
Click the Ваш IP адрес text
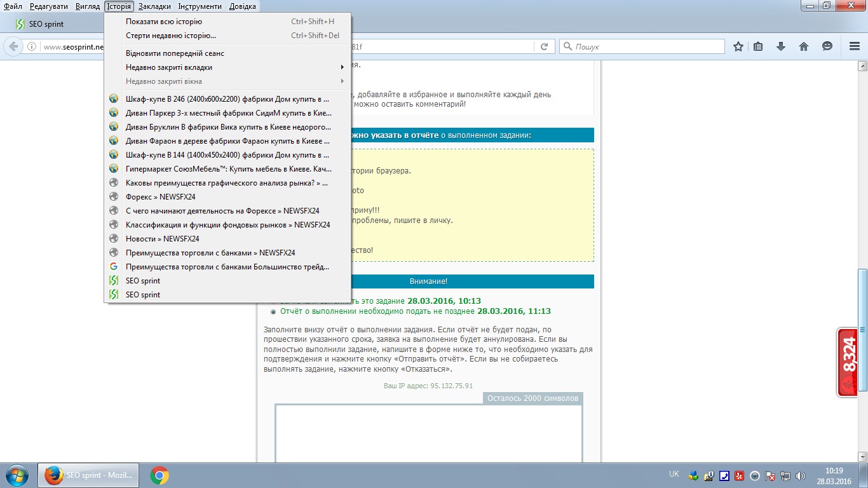point(428,386)
